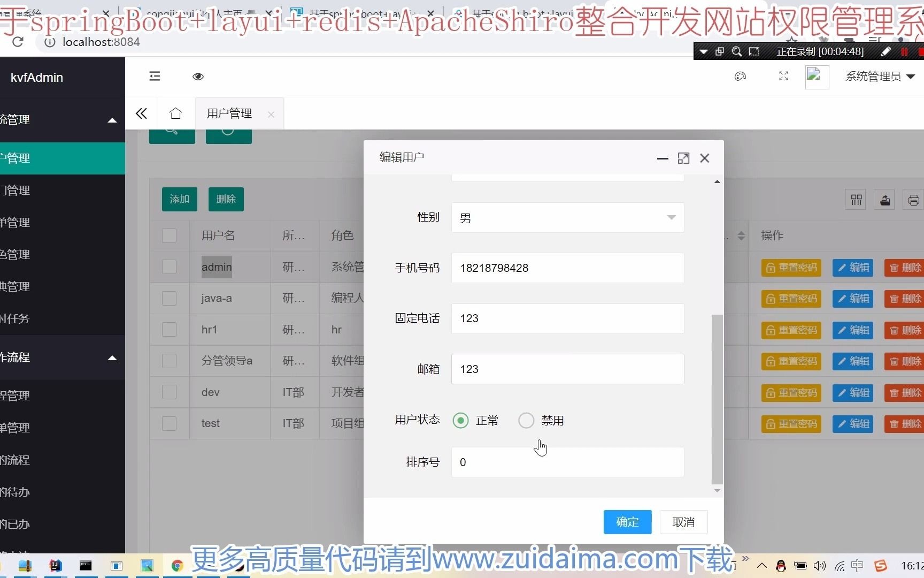The height and width of the screenshot is (578, 924).
Task: Click the kvfAdmin logo text
Action: click(x=37, y=78)
